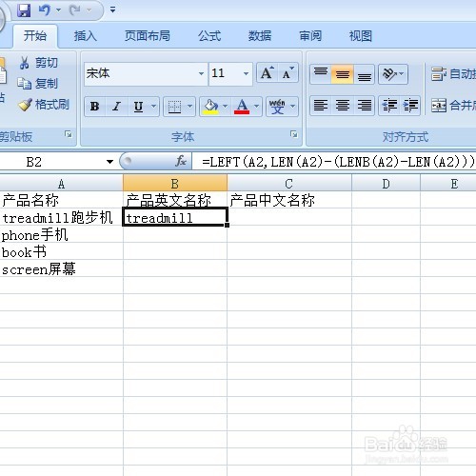Open Customize Quick Access Toolbar dropdown
Screen dimensions: 476x476
(112, 10)
